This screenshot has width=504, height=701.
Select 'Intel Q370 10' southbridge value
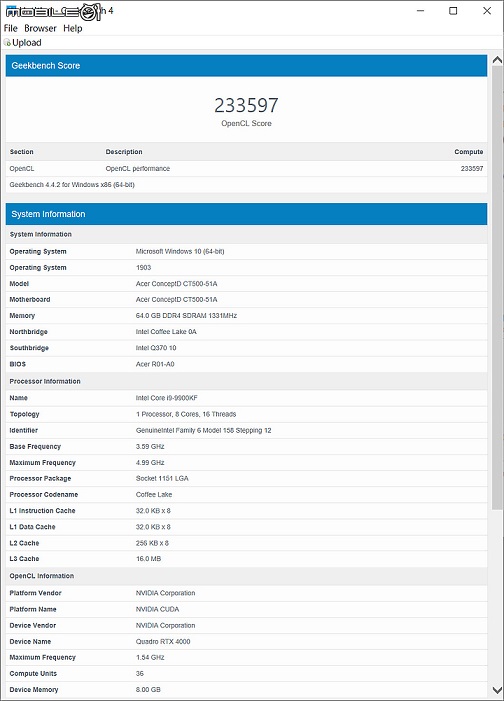tap(156, 348)
